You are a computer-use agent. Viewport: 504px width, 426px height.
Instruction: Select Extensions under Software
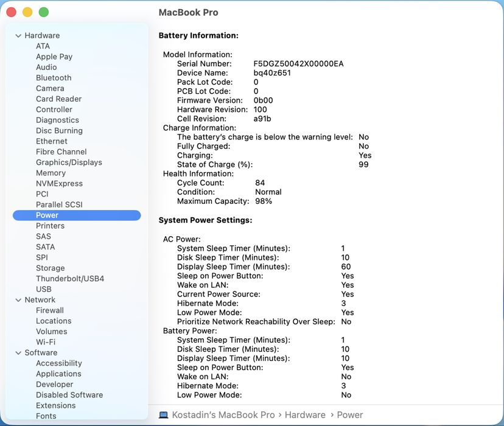click(x=55, y=405)
